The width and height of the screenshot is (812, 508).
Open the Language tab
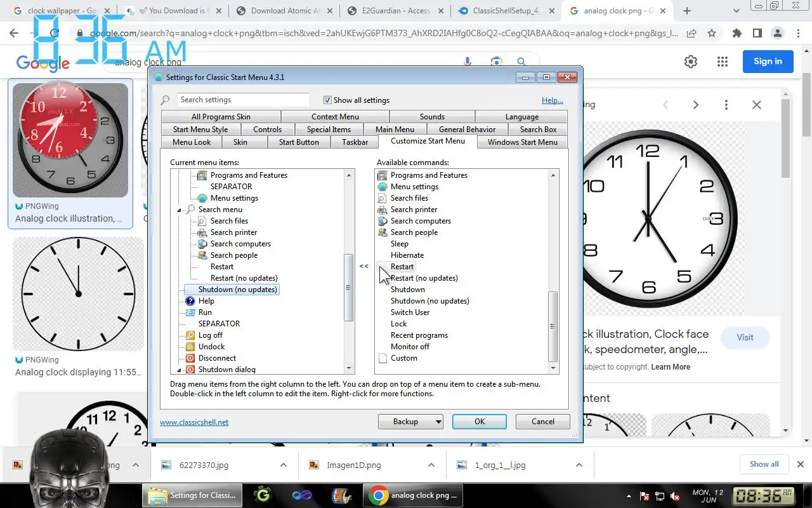[521, 117]
